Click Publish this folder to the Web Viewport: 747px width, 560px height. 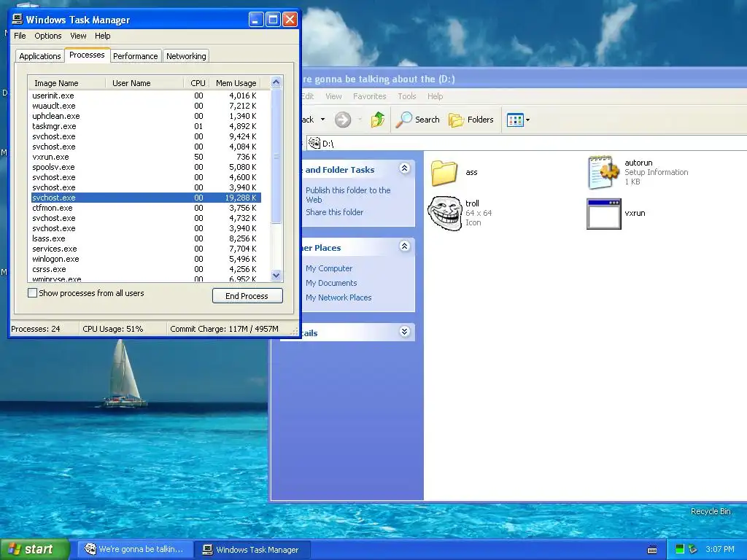pyautogui.click(x=348, y=195)
